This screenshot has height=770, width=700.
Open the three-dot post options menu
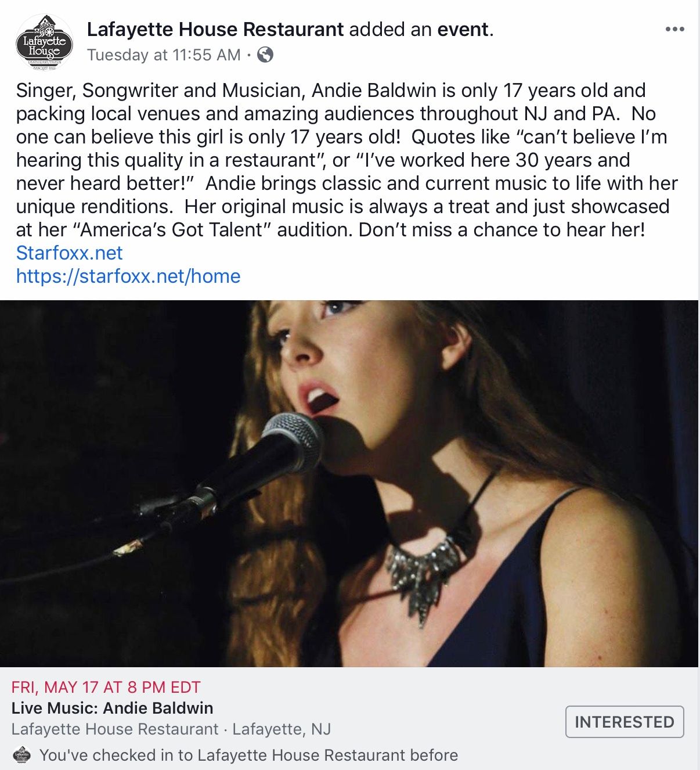pyautogui.click(x=674, y=30)
